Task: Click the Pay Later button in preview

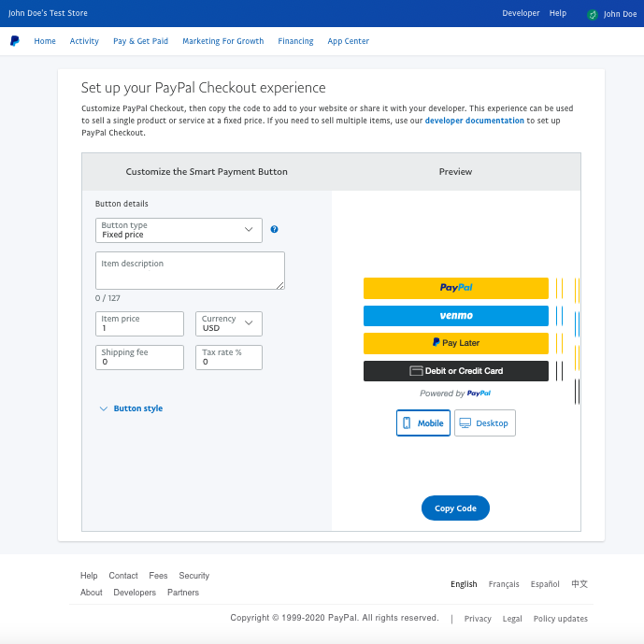Action: click(x=455, y=343)
